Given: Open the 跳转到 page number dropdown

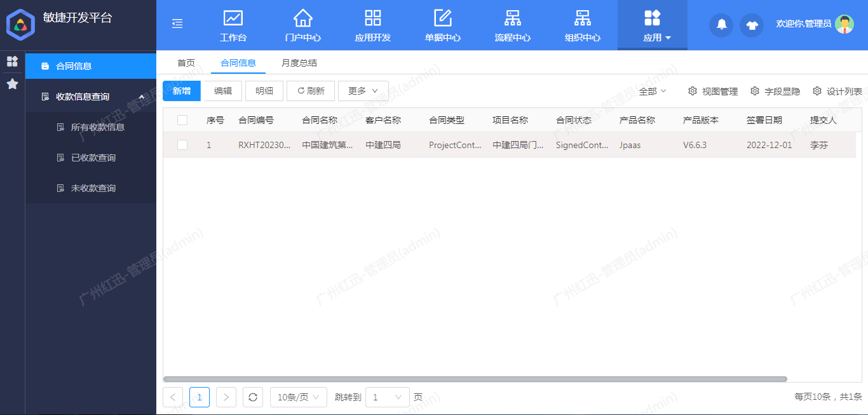Looking at the screenshot, I should pos(388,397).
